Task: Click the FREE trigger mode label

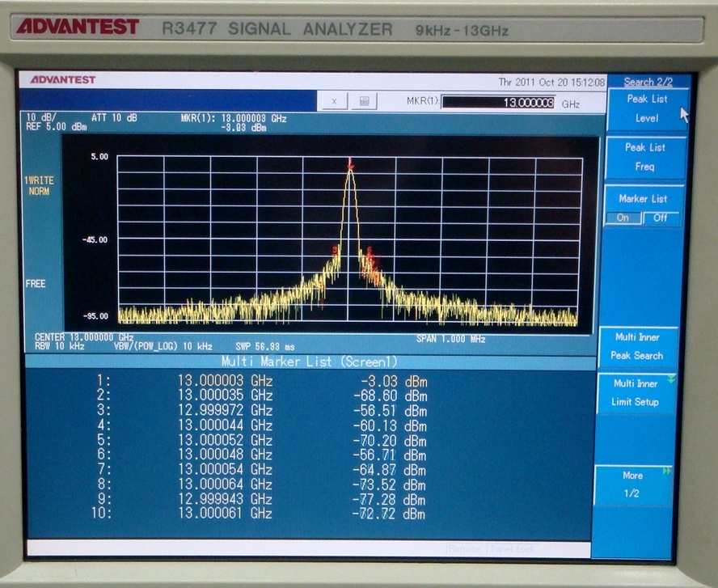Action: click(x=36, y=284)
